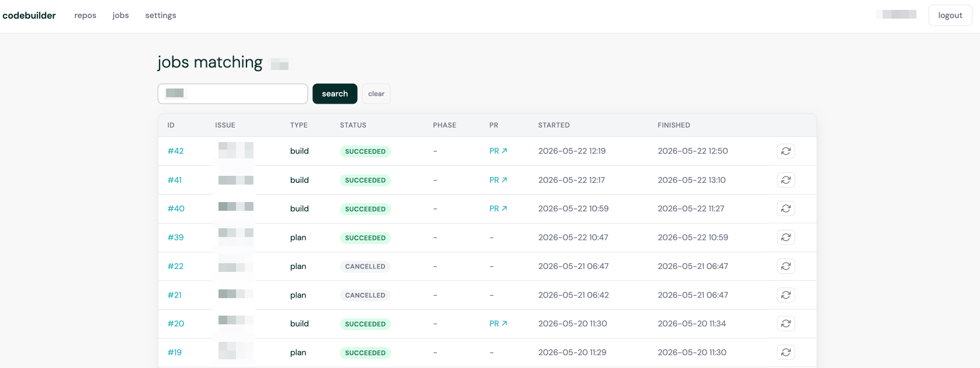The width and height of the screenshot is (980, 368).
Task: Open the jobs nav item
Action: click(x=121, y=15)
